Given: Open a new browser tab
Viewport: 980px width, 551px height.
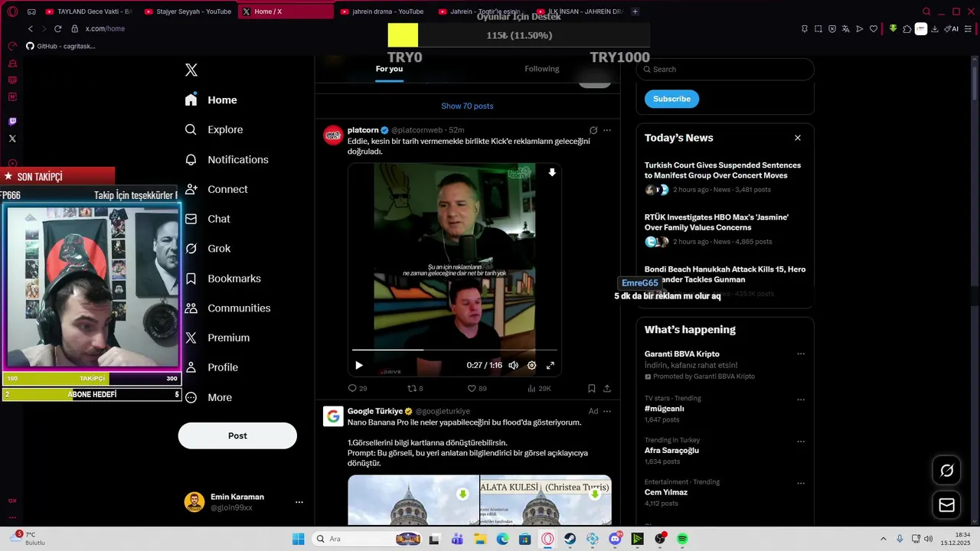Looking at the screenshot, I should (635, 11).
